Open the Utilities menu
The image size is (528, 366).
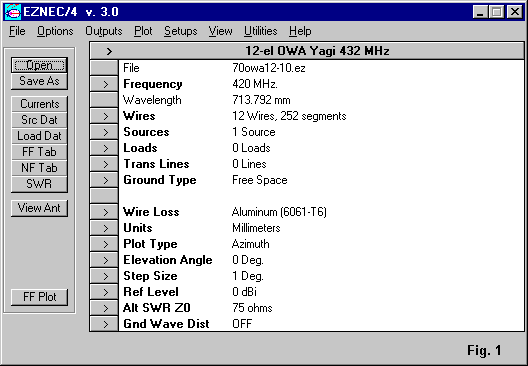(x=261, y=31)
